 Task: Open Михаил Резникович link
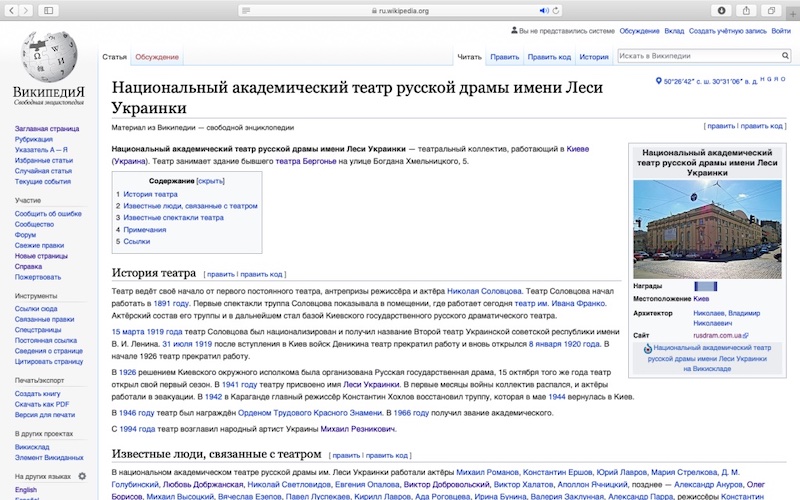pos(358,429)
